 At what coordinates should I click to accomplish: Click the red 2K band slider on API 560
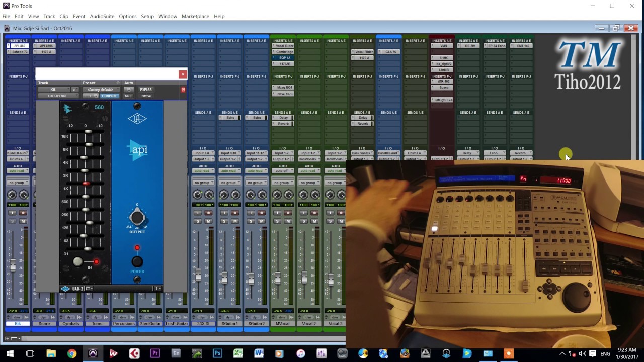point(86,184)
